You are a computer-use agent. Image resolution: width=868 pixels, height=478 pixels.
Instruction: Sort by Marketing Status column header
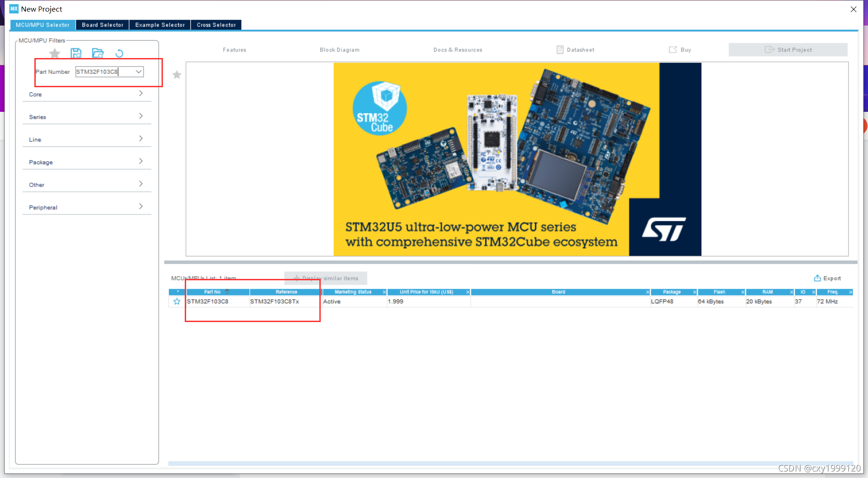pos(353,292)
